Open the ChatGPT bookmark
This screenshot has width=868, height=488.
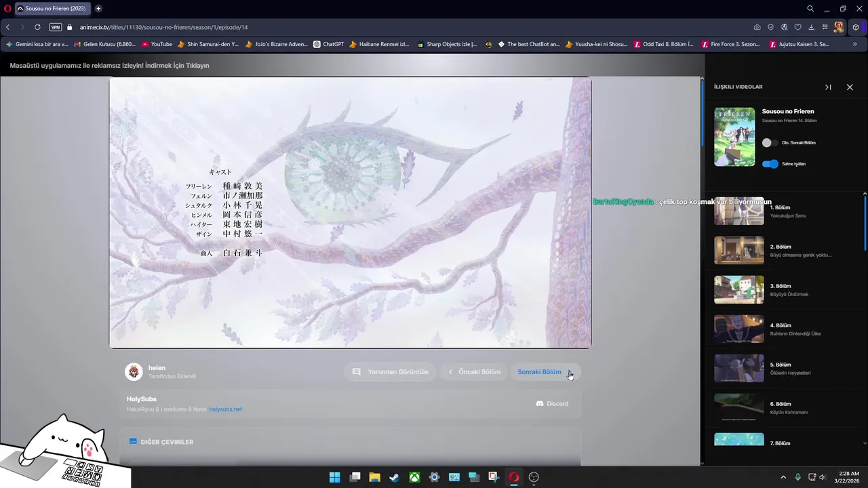click(x=328, y=44)
